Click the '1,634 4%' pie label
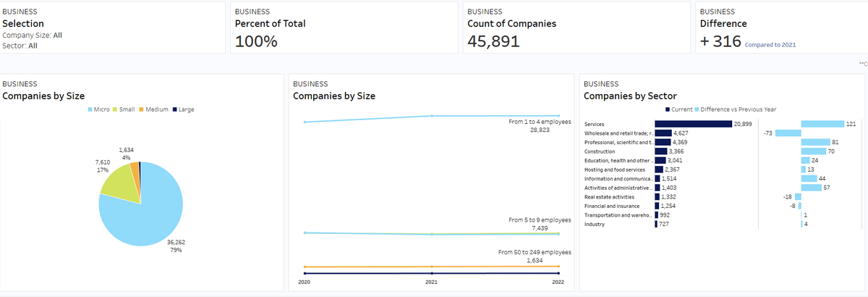The width and height of the screenshot is (868, 297). 126,153
